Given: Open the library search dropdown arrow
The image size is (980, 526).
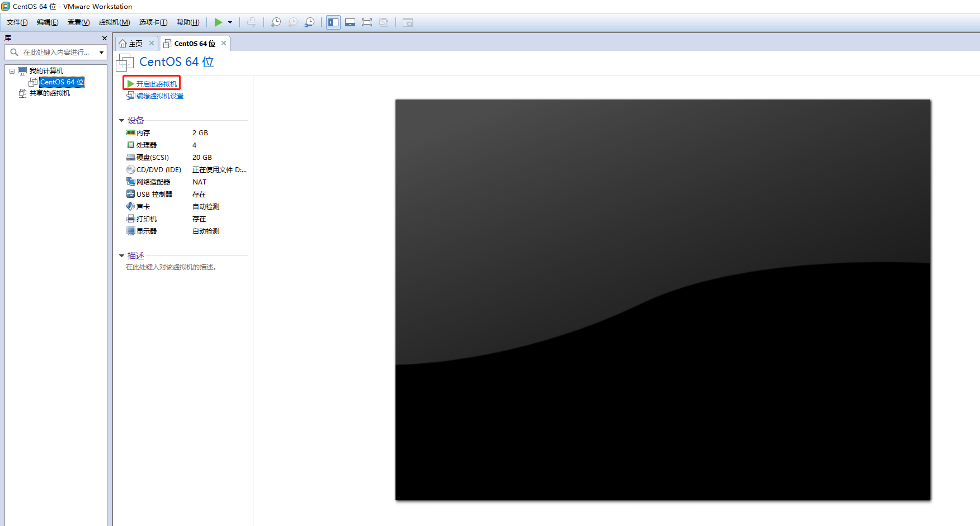Looking at the screenshot, I should click(101, 53).
